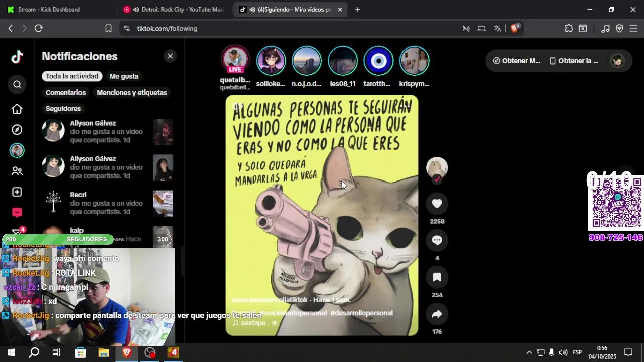Open Recri like notification
Image resolution: width=644 pixels, height=362 pixels.
(108, 203)
